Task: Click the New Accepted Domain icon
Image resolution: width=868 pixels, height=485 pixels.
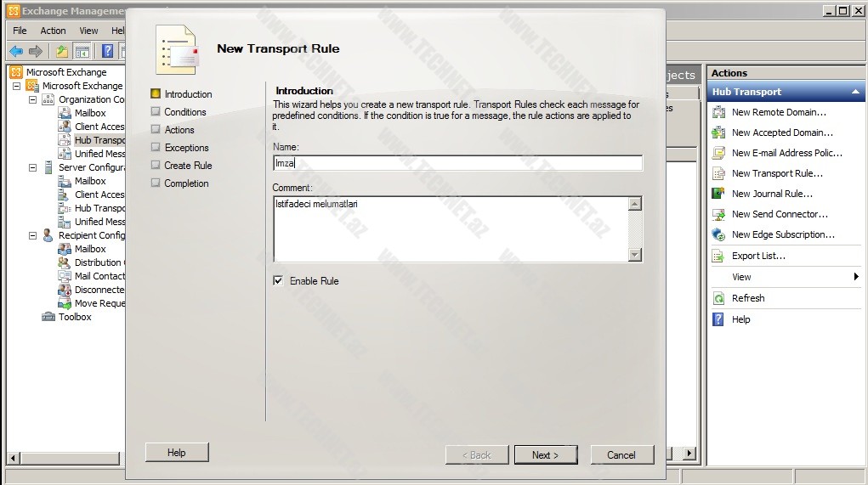Action: click(718, 133)
